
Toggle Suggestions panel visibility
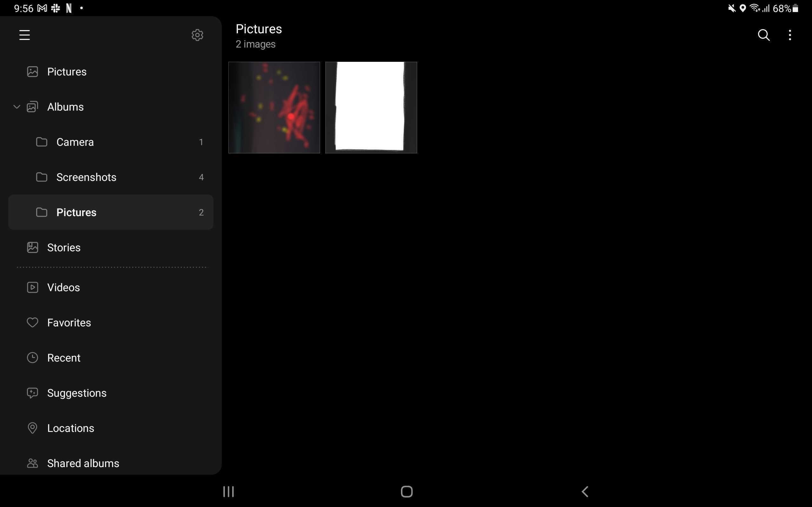(76, 393)
